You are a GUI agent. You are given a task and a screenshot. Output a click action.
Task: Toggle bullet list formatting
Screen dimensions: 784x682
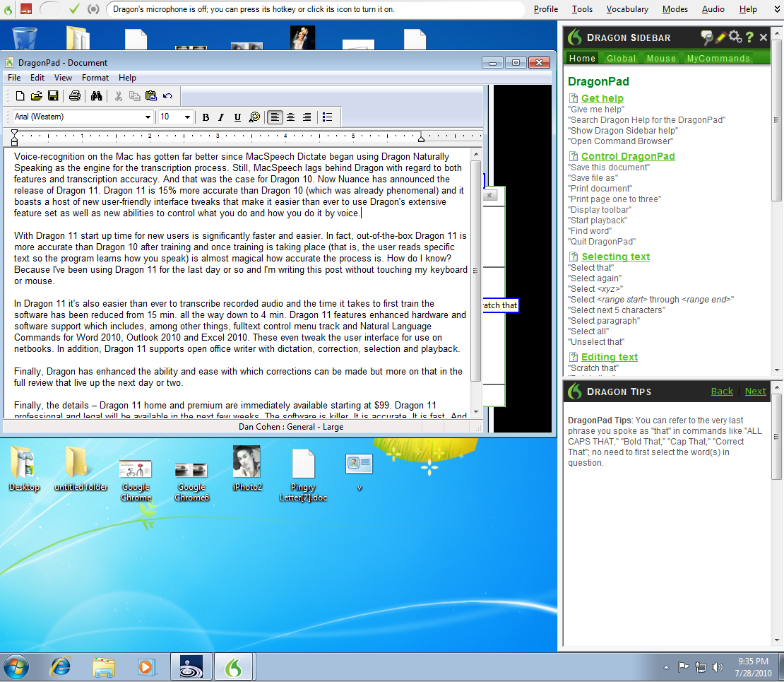click(x=328, y=117)
